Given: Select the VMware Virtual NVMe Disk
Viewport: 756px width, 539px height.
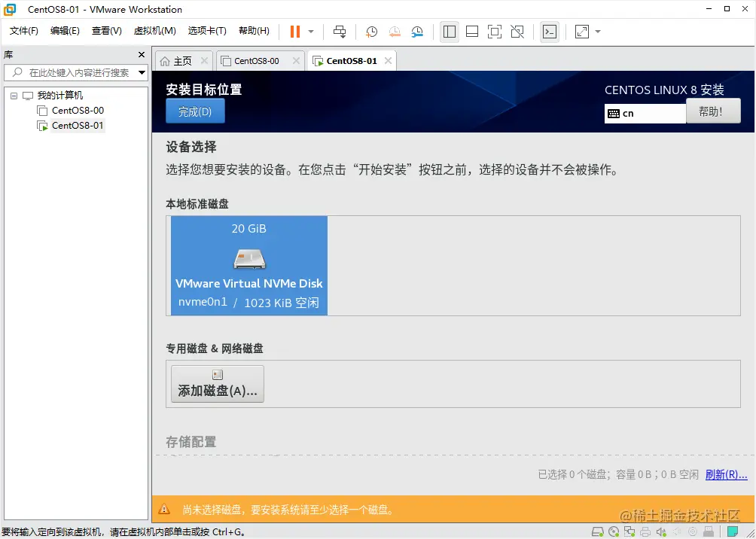Looking at the screenshot, I should pos(248,265).
